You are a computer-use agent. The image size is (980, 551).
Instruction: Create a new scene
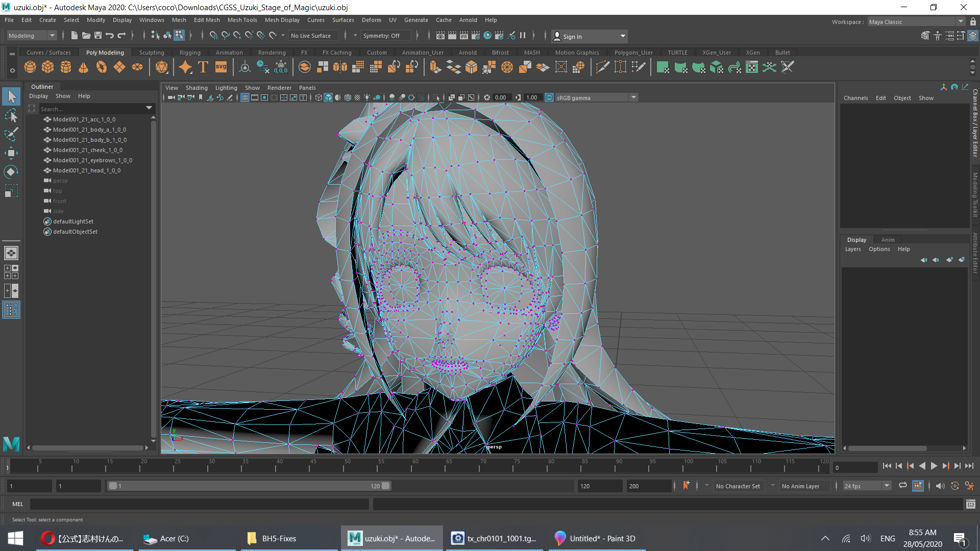point(75,36)
